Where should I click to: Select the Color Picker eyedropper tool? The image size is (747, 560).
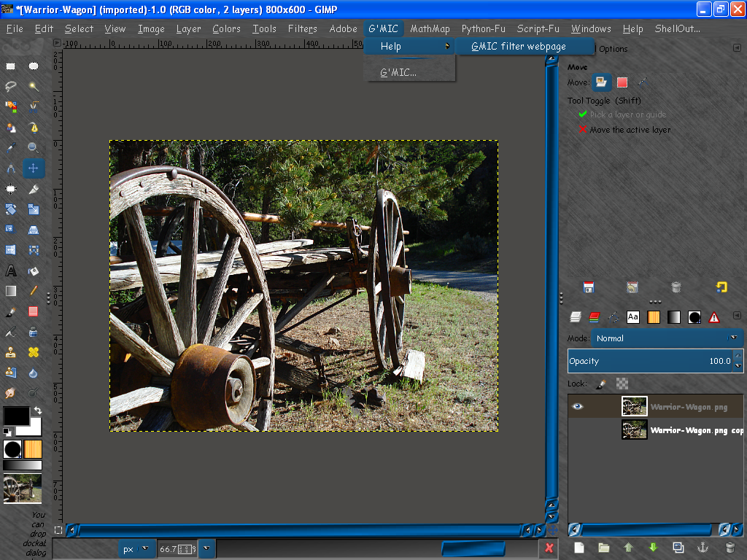click(x=10, y=147)
